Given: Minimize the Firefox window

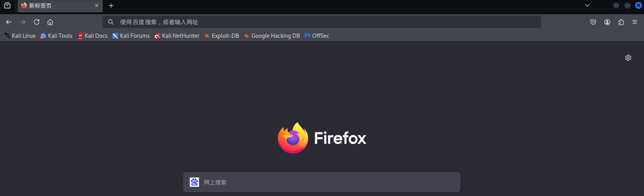Looking at the screenshot, I should (x=616, y=5).
